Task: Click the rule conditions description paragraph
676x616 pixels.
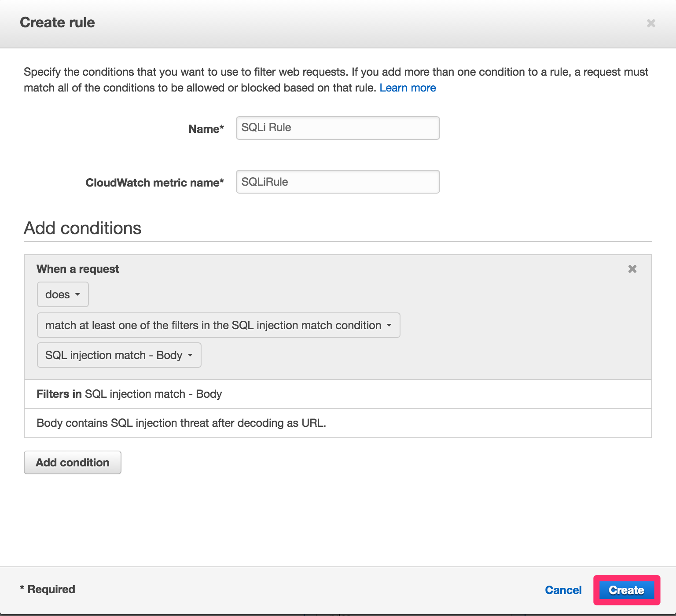Action: pos(336,80)
